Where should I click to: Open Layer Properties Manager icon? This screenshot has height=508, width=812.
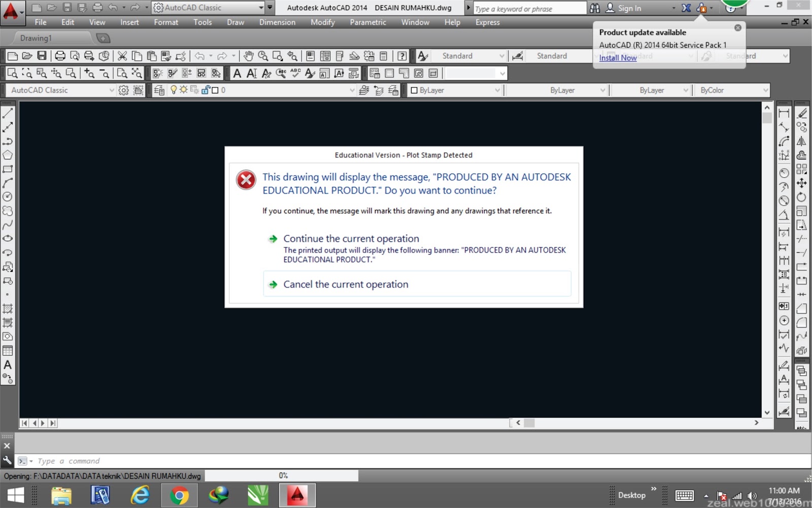pyautogui.click(x=159, y=90)
